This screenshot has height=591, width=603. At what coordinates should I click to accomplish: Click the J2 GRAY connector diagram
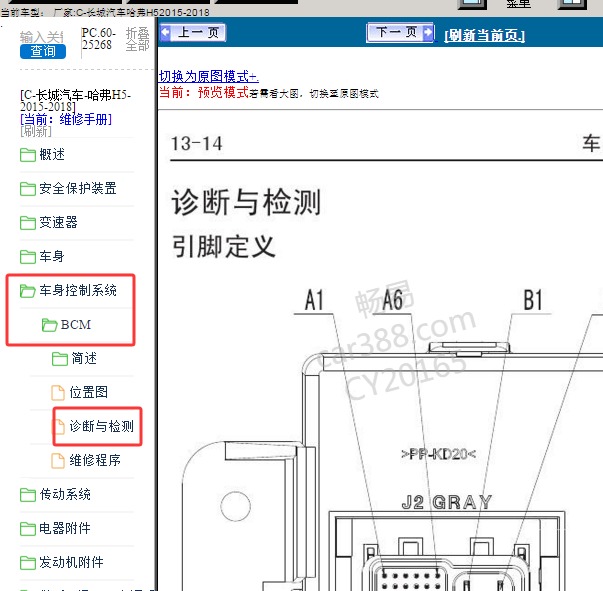(446, 550)
